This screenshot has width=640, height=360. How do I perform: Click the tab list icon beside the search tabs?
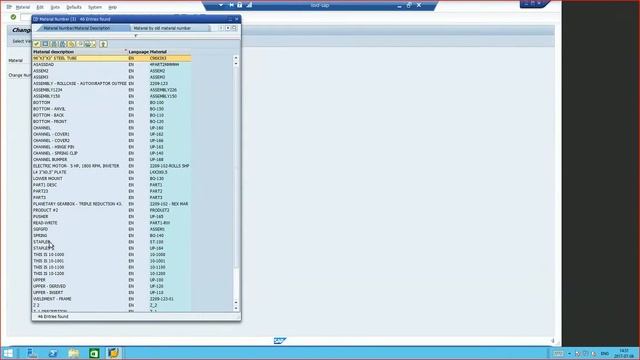click(x=234, y=28)
